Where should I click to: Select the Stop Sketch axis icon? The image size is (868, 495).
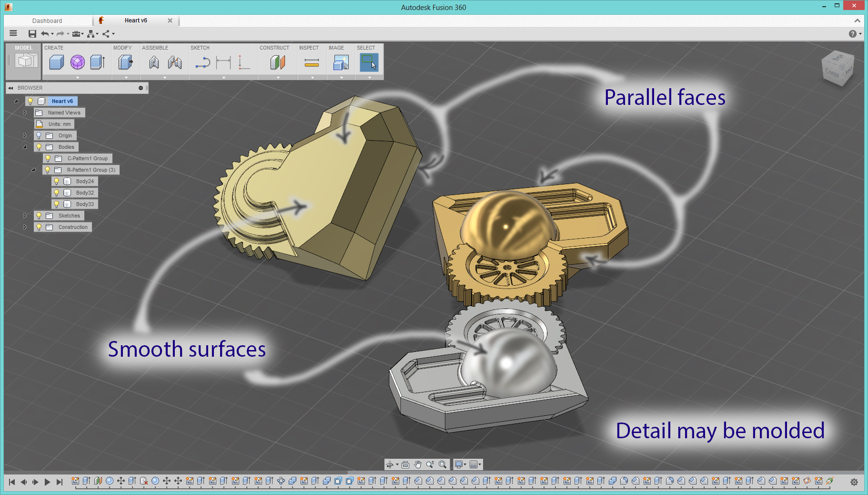(x=243, y=62)
